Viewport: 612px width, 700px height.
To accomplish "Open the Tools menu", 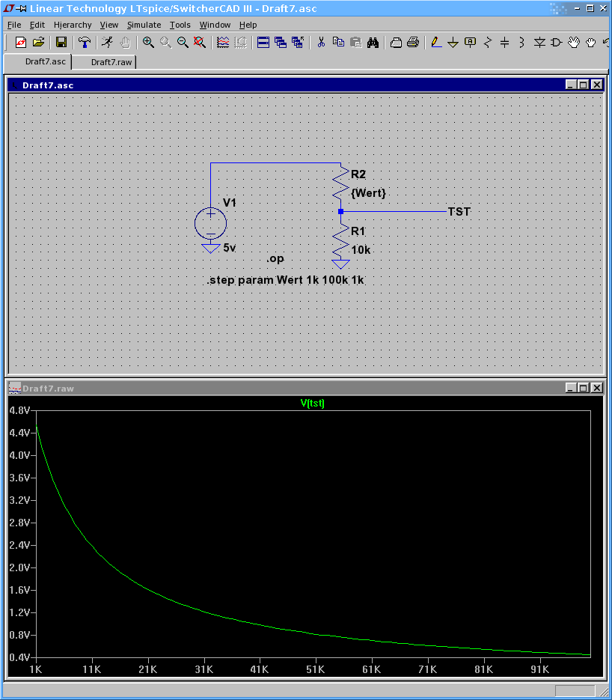I will (180, 25).
